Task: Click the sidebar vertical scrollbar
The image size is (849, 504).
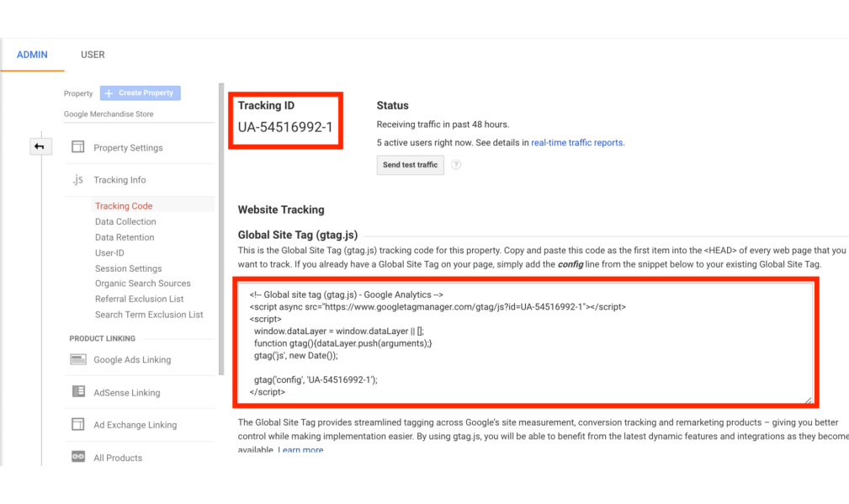Action: [x=221, y=229]
